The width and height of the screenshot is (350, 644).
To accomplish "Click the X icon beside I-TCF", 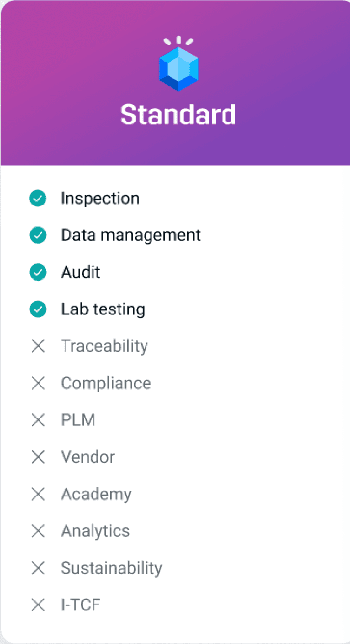I will (38, 605).
